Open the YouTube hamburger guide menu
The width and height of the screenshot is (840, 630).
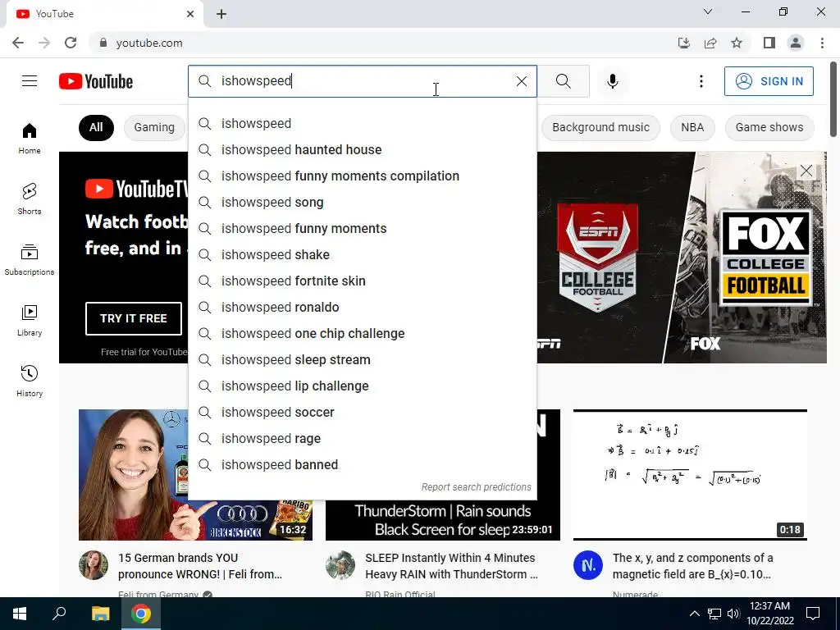pos(30,81)
